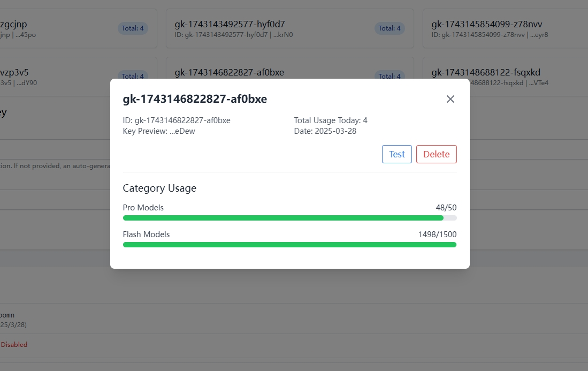Click Total: 4 badge on zgcjnp card
This screenshot has height=371, width=588.
tap(133, 28)
